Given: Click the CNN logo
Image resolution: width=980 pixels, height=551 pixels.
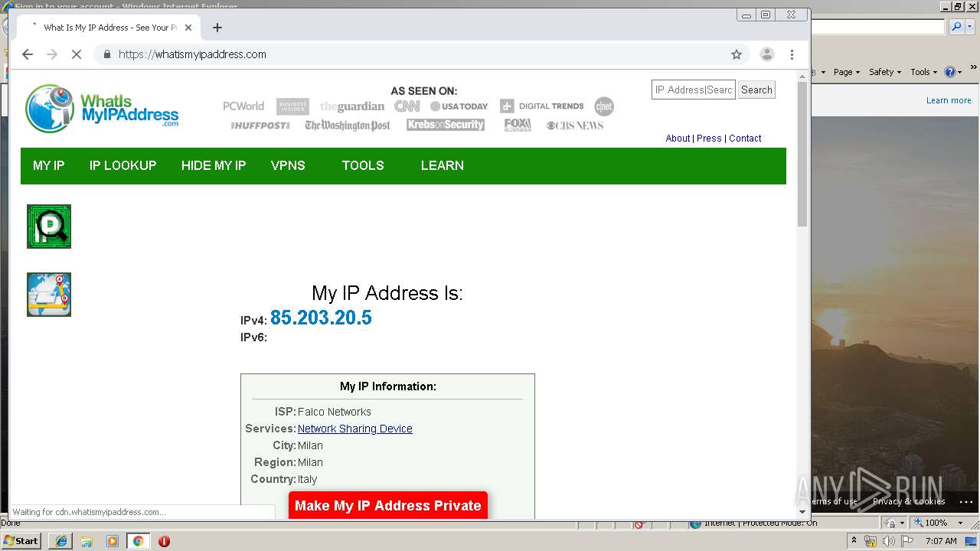Looking at the screenshot, I should coord(407,106).
